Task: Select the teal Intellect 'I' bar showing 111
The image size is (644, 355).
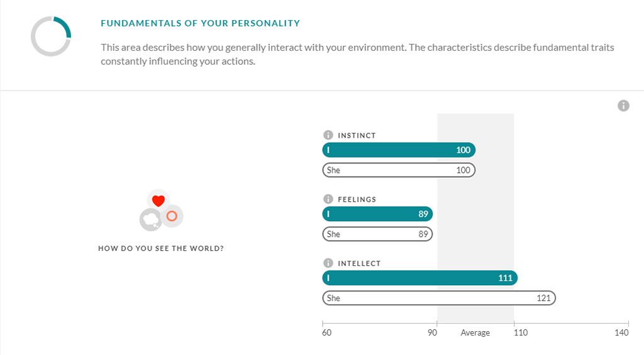Action: pyautogui.click(x=419, y=278)
